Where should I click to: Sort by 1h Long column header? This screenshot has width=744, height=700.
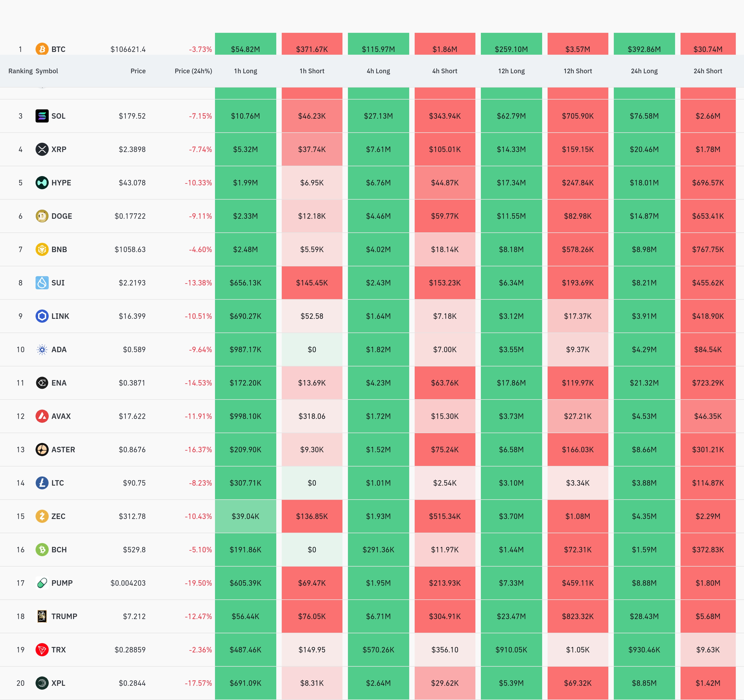coord(246,71)
